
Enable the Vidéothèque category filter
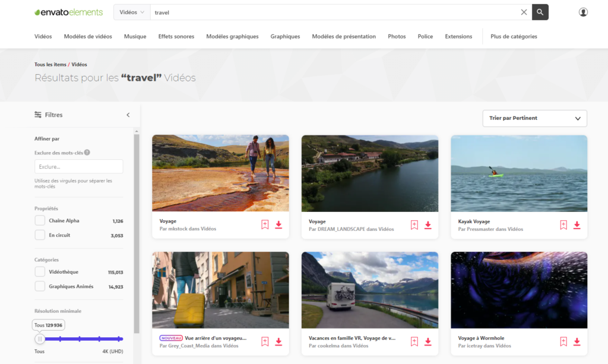[x=39, y=272]
